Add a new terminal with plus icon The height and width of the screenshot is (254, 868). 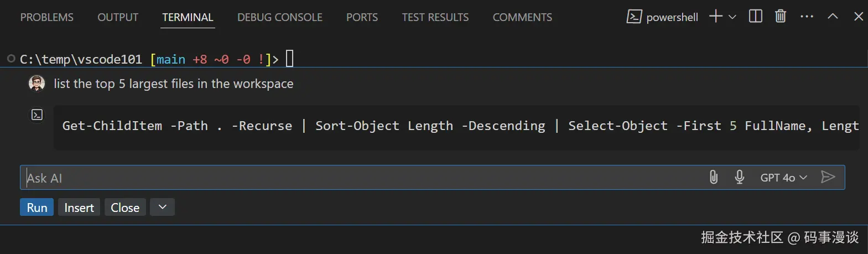[715, 17]
